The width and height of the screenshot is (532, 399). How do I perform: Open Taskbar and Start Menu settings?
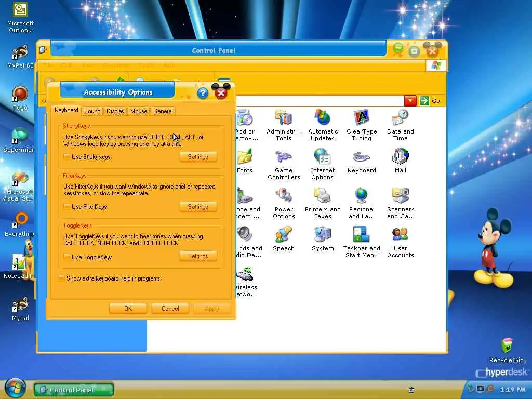pos(362,242)
